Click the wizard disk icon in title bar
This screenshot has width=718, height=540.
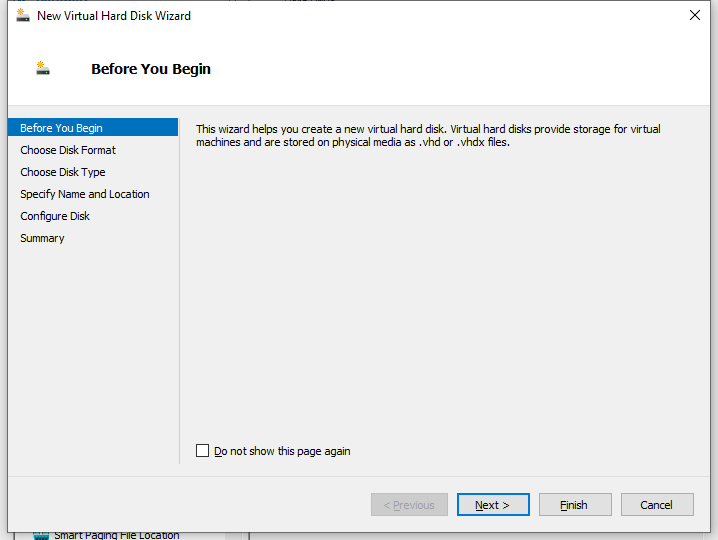tap(23, 16)
